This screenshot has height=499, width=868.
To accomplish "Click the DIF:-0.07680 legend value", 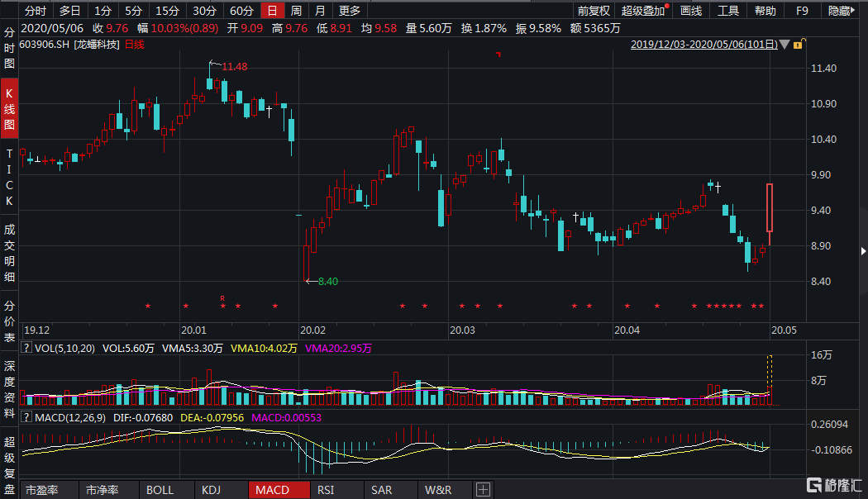I will [143, 417].
